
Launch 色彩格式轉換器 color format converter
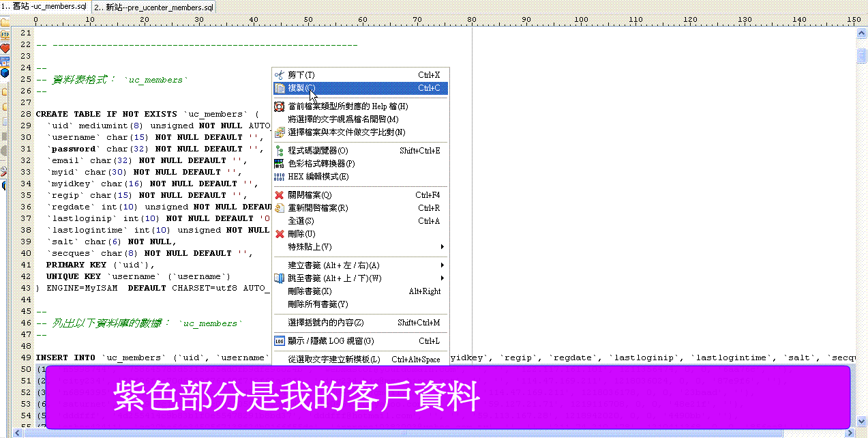360,164
